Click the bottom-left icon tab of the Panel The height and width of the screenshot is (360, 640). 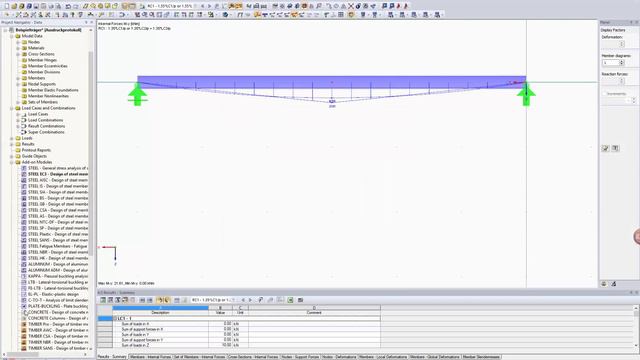tap(604, 284)
